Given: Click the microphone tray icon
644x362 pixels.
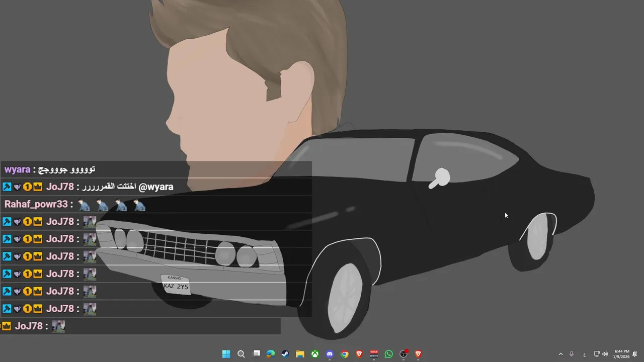Looking at the screenshot, I should pyautogui.click(x=572, y=354).
